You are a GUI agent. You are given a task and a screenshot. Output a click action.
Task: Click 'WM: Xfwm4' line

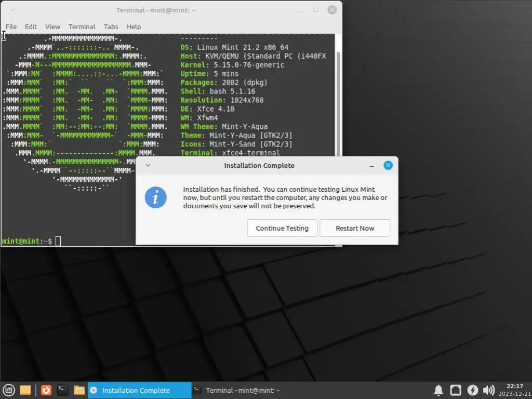(x=199, y=118)
